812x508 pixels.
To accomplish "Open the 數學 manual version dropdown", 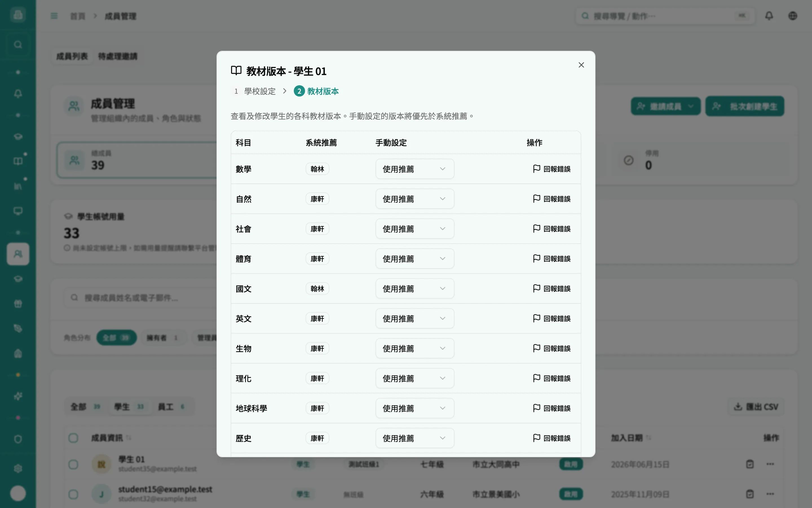I will click(x=415, y=169).
